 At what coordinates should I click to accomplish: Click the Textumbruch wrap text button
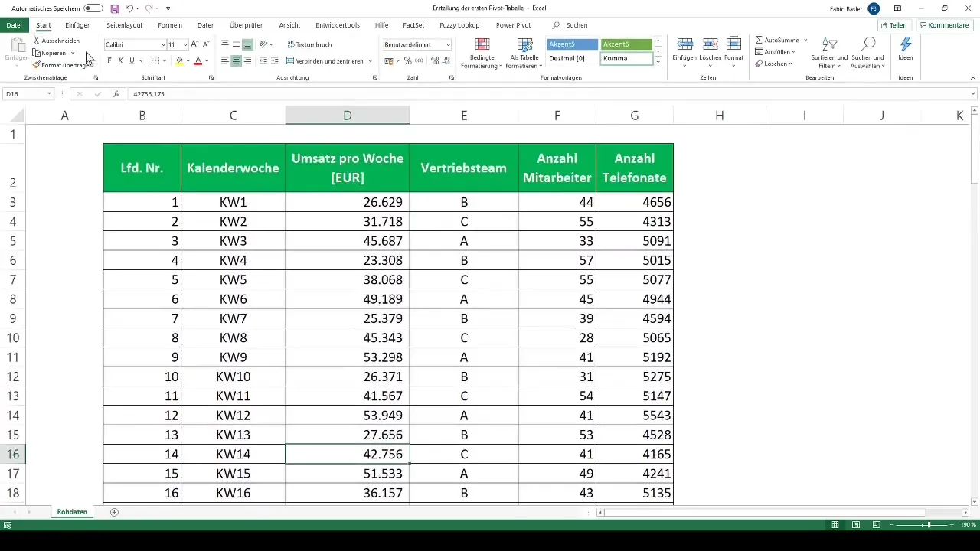point(309,45)
